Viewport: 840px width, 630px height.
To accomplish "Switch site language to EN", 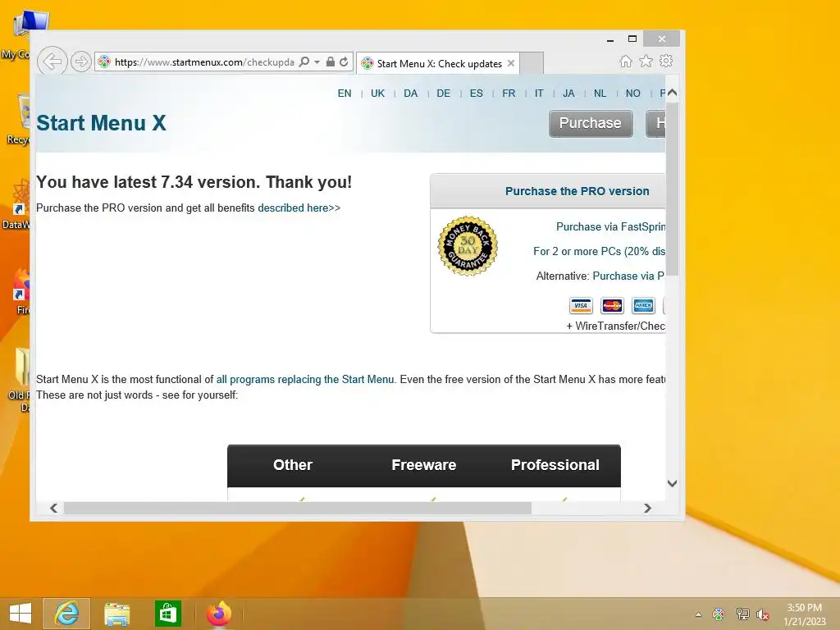I will [345, 94].
